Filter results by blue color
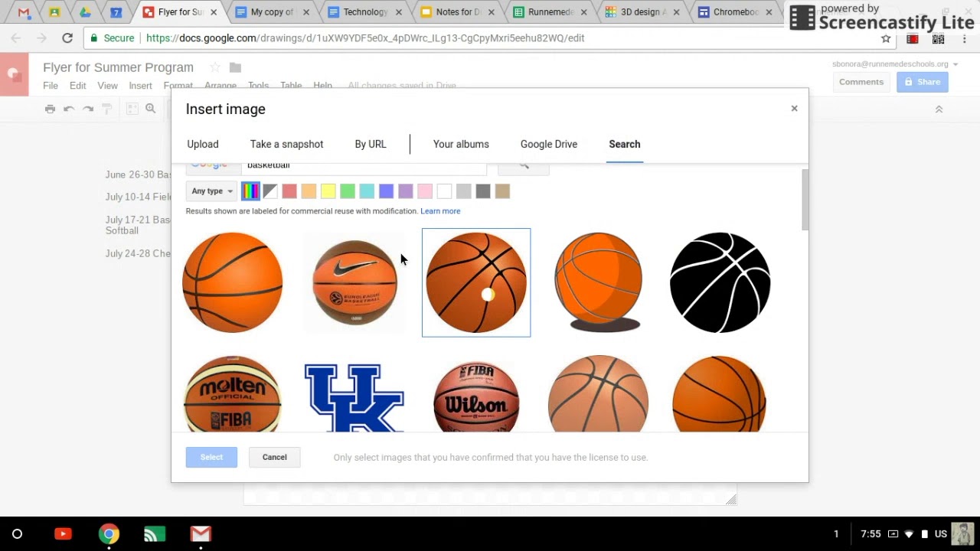 point(386,191)
